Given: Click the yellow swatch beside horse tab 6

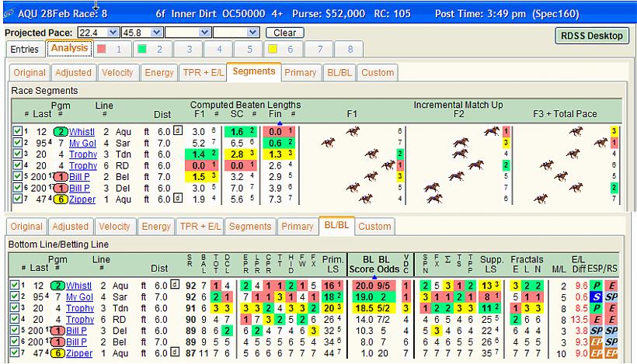Looking at the screenshot, I should coord(273,49).
